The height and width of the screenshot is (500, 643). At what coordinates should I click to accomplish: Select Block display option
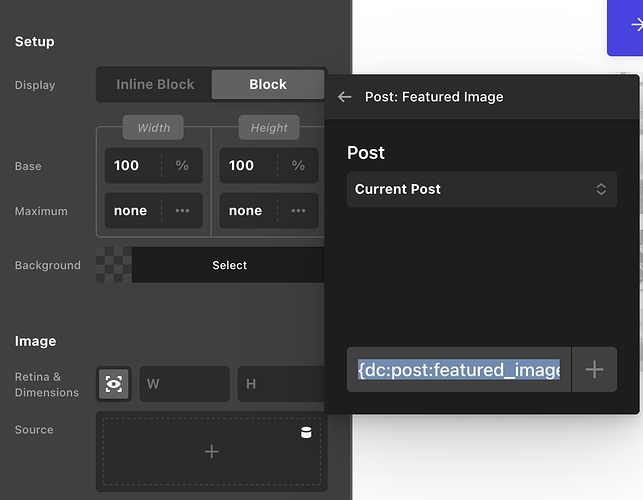pos(268,85)
